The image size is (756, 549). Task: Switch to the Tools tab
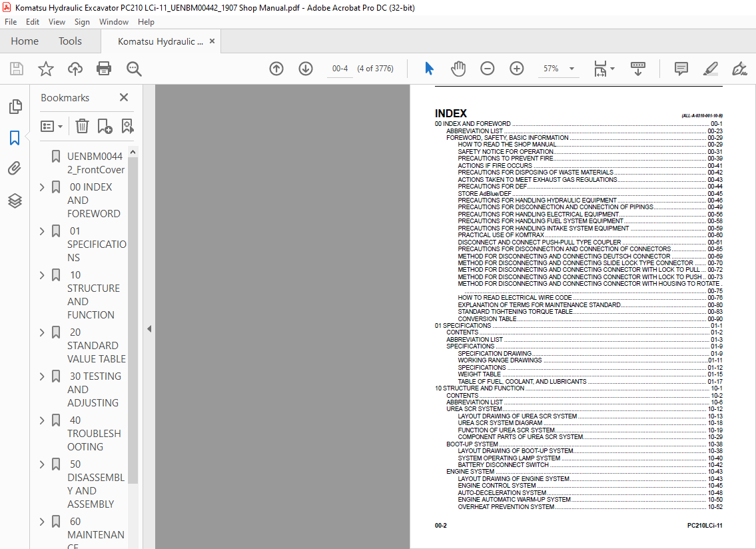tap(70, 41)
